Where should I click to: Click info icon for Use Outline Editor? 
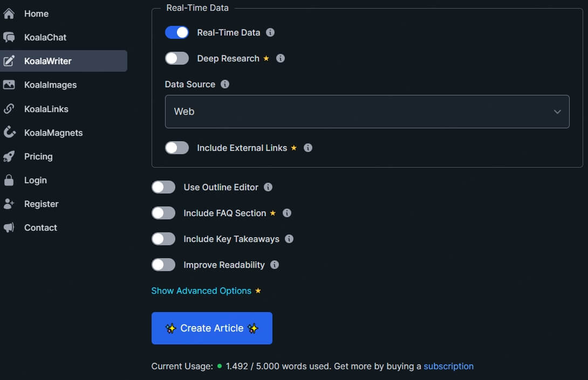coord(268,187)
